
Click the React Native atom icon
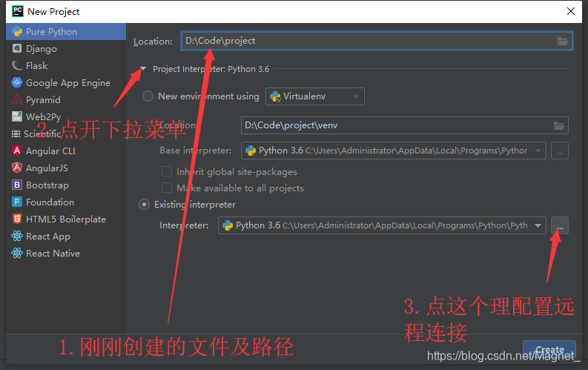pyautogui.click(x=17, y=253)
